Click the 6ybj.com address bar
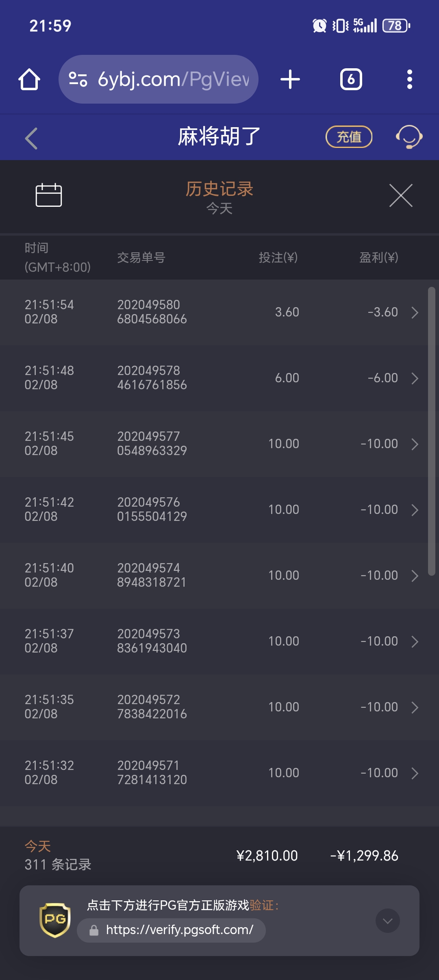Viewport: 439px width, 980px height. 173,79
